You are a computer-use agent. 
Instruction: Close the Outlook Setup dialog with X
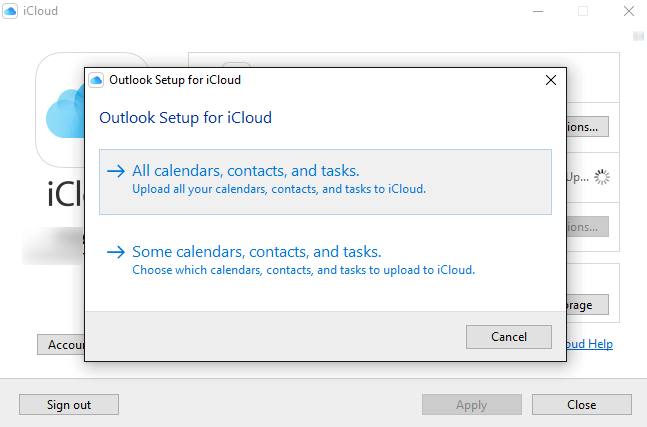(550, 79)
